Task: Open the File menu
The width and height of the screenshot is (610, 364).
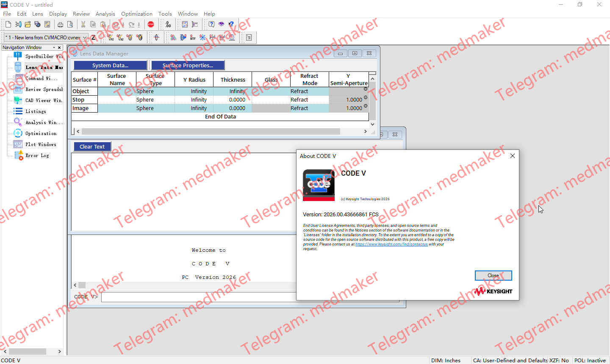Action: [7, 14]
